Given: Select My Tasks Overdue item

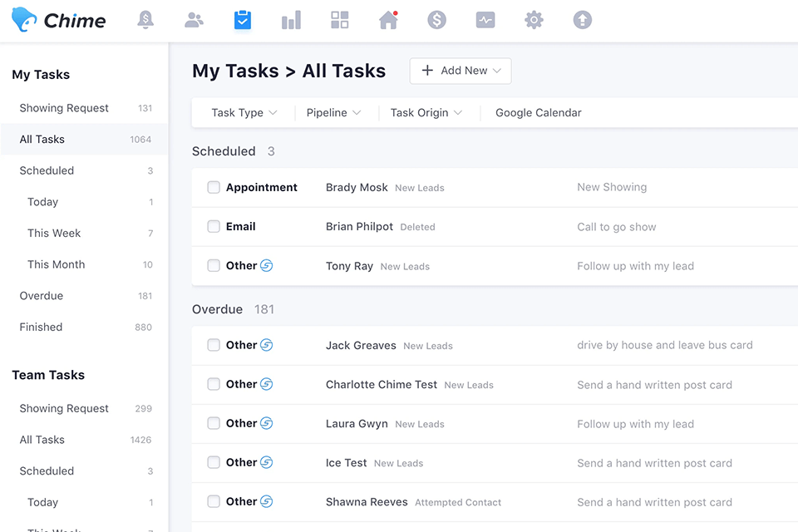Looking at the screenshot, I should pyautogui.click(x=85, y=296).
